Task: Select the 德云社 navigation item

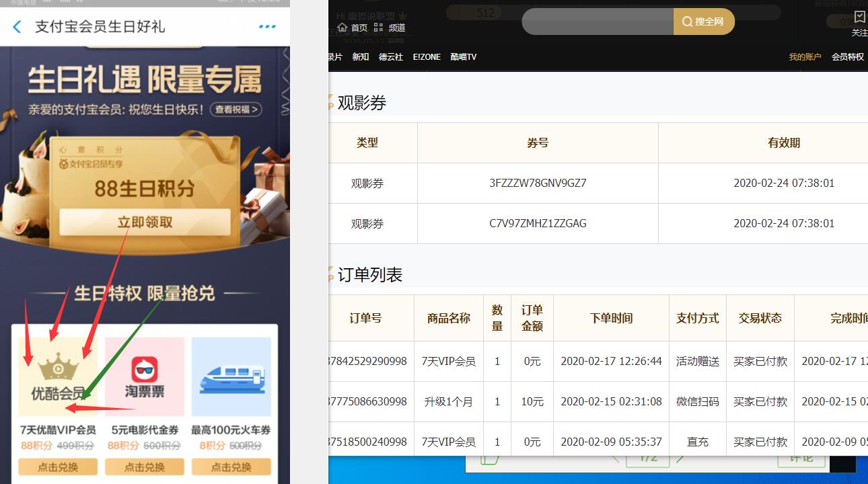Action: [x=391, y=57]
